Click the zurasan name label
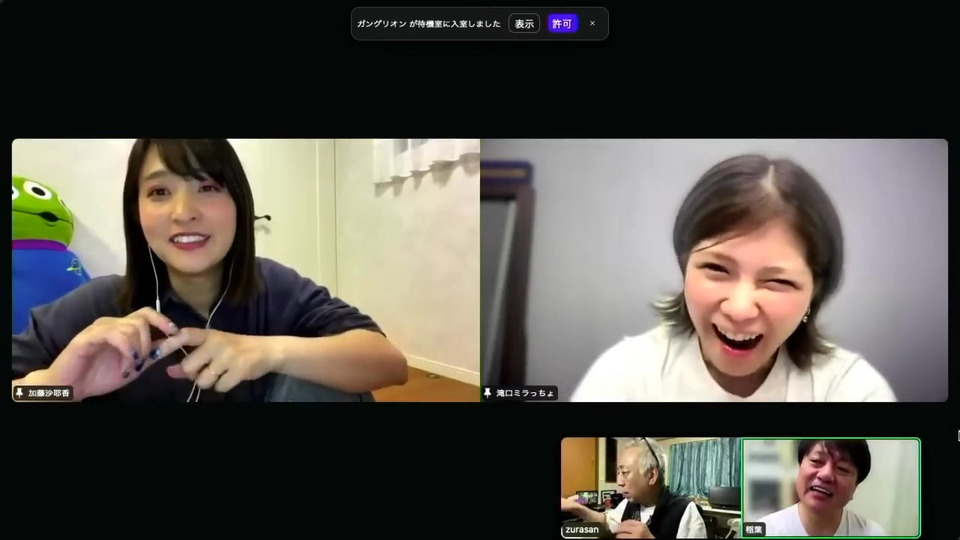This screenshot has height=540, width=960. pos(582,530)
